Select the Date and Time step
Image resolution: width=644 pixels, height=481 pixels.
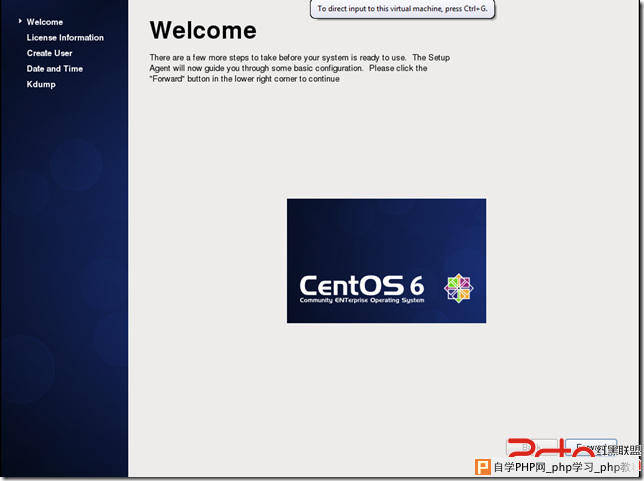click(x=55, y=69)
